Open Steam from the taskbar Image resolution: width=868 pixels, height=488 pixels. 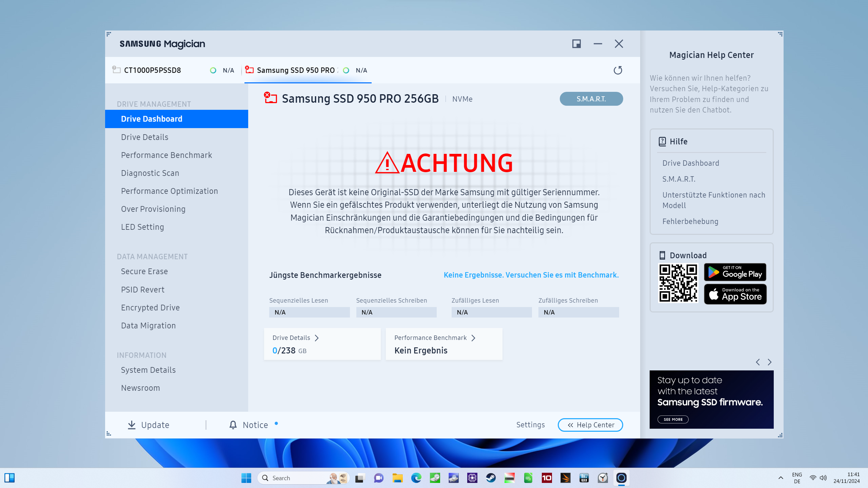pos(491,478)
